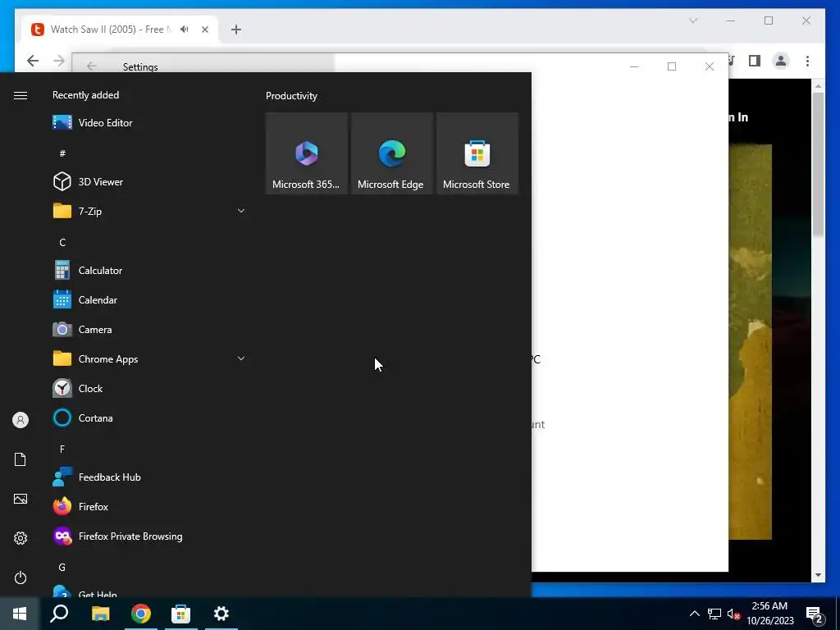Switch to Settings from taskbar
The image size is (840, 630).
(221, 614)
